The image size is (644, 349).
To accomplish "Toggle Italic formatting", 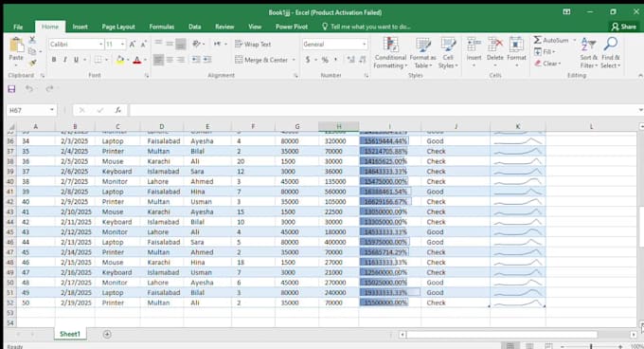I will 65,60.
